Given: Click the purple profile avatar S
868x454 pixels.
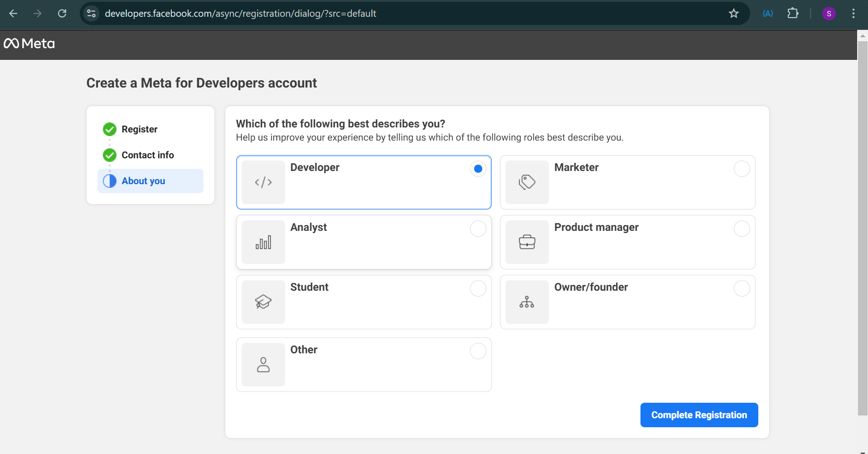Looking at the screenshot, I should [x=829, y=13].
